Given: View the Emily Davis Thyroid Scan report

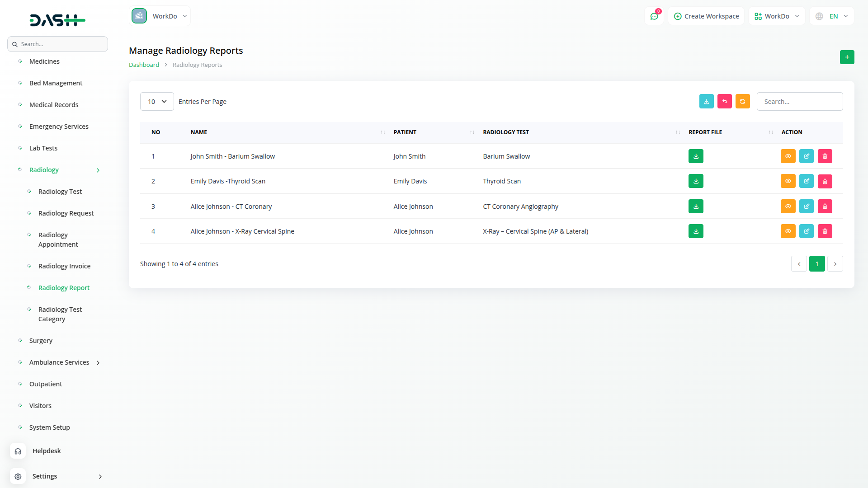Looking at the screenshot, I should pos(788,181).
